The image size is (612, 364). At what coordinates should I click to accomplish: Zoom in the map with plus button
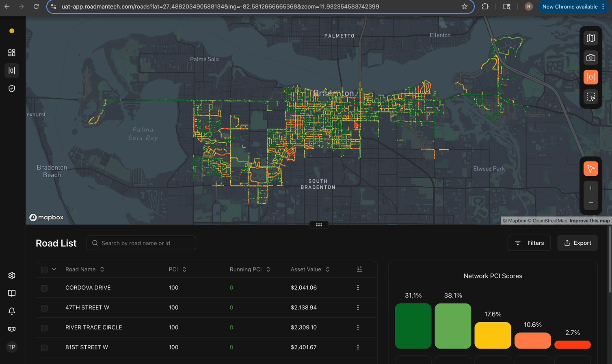click(590, 188)
